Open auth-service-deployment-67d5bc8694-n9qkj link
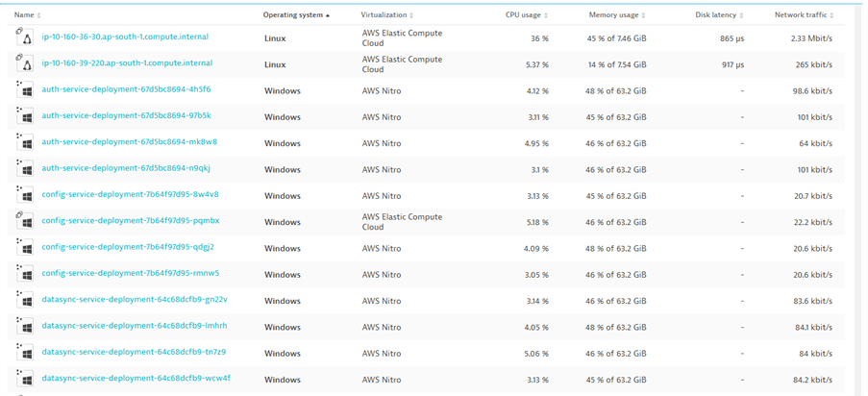868x396 pixels. (x=126, y=168)
